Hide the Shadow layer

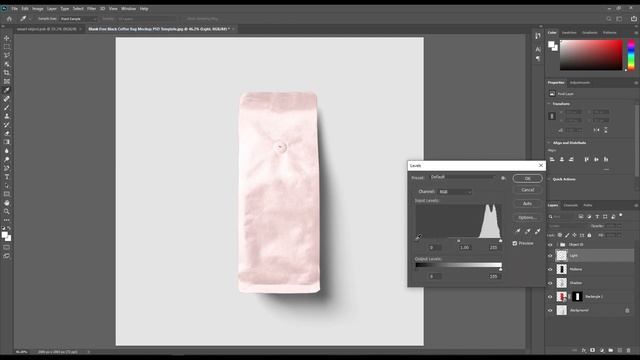(x=550, y=283)
